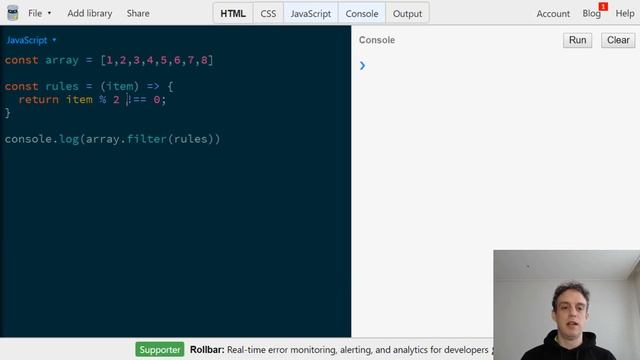Click the 'const rules = (item) =>' line
The image size is (640, 360).
(89, 86)
